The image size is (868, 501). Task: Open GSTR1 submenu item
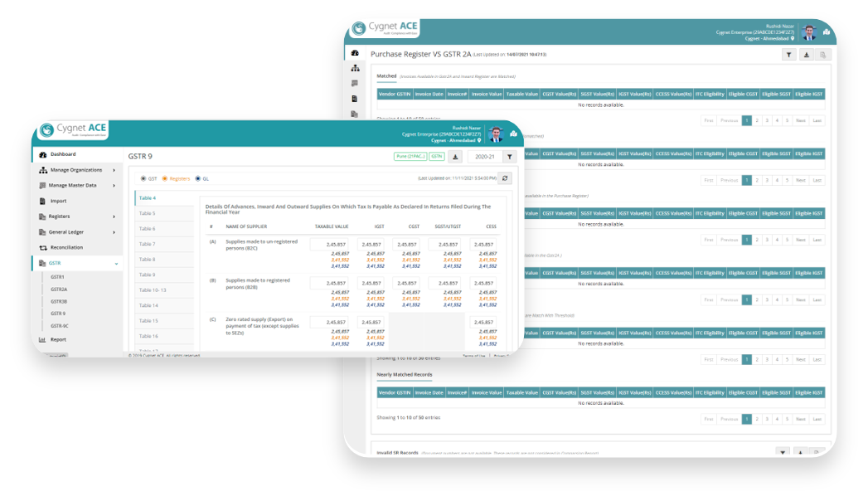pyautogui.click(x=57, y=277)
